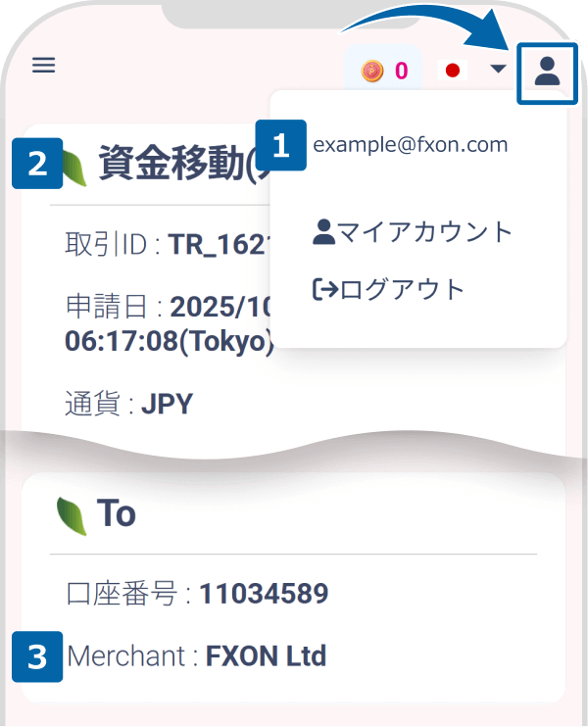
Task: Click the logout arrow icon beside ログアウト
Action: [324, 289]
